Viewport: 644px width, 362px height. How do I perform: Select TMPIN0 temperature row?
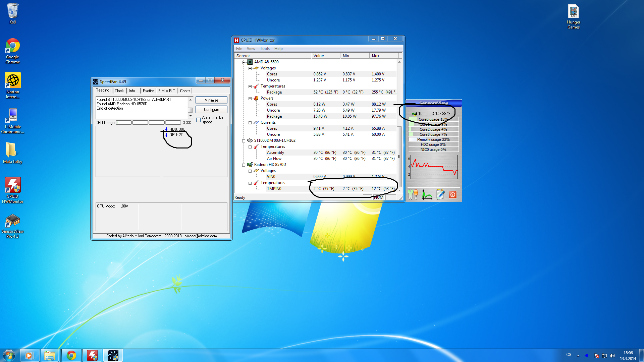316,189
